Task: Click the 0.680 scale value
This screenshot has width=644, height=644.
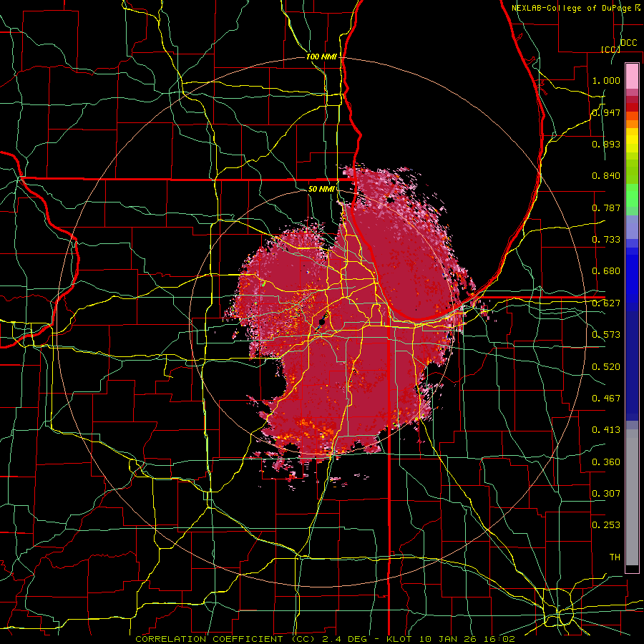Action: point(606,271)
